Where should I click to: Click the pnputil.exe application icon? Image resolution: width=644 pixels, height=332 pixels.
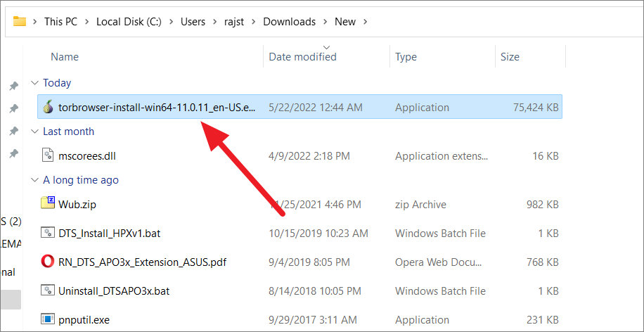click(48, 319)
